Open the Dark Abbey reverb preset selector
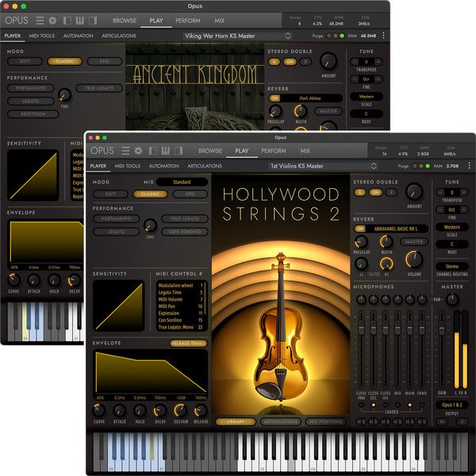Viewport: 476px width, 476px height. coord(310,98)
